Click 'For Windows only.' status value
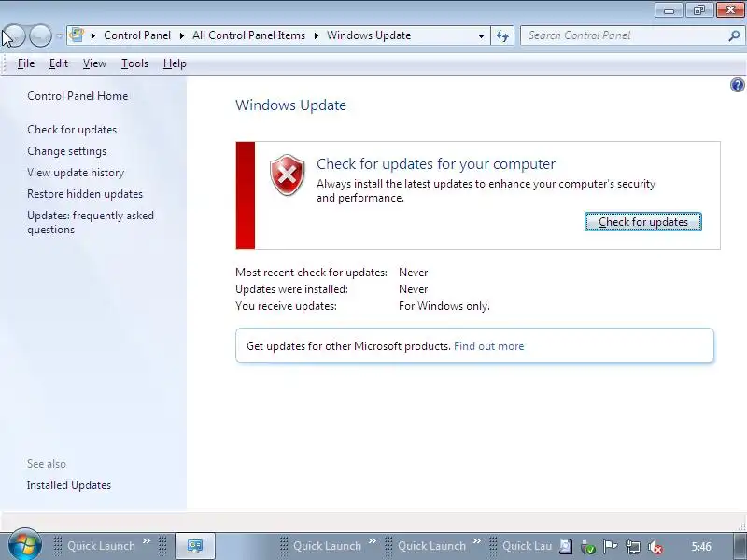Image resolution: width=747 pixels, height=560 pixels. (x=444, y=306)
